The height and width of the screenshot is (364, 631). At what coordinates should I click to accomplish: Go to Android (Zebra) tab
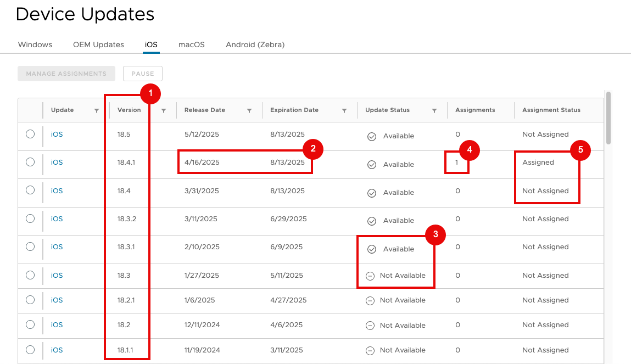tap(255, 44)
